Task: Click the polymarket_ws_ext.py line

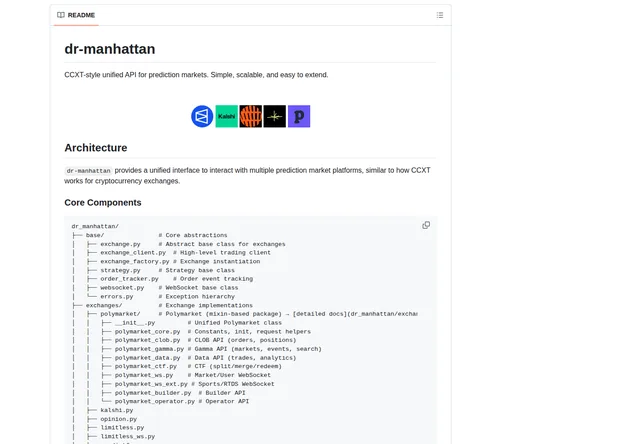Action: pos(173,384)
